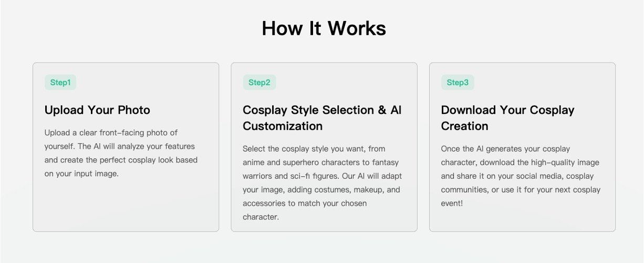
Task: Click the "on your input image." line
Action: (81, 174)
